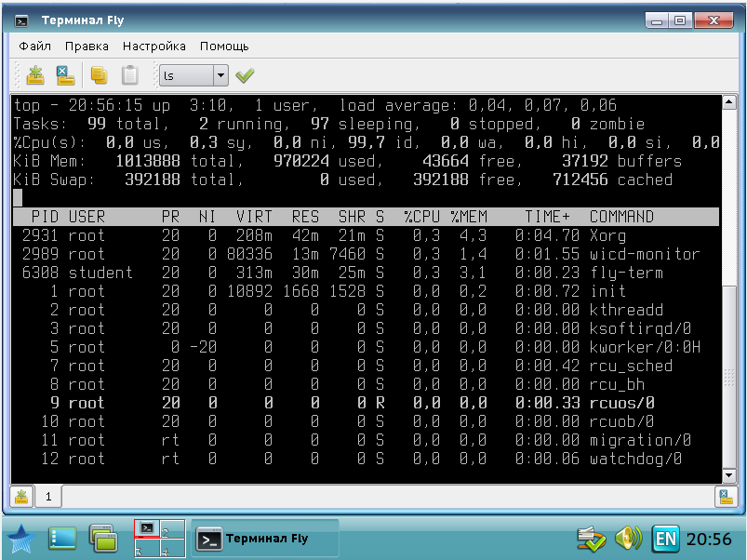The width and height of the screenshot is (747, 560).
Task: Click the COMMAND column header
Action: 621,217
